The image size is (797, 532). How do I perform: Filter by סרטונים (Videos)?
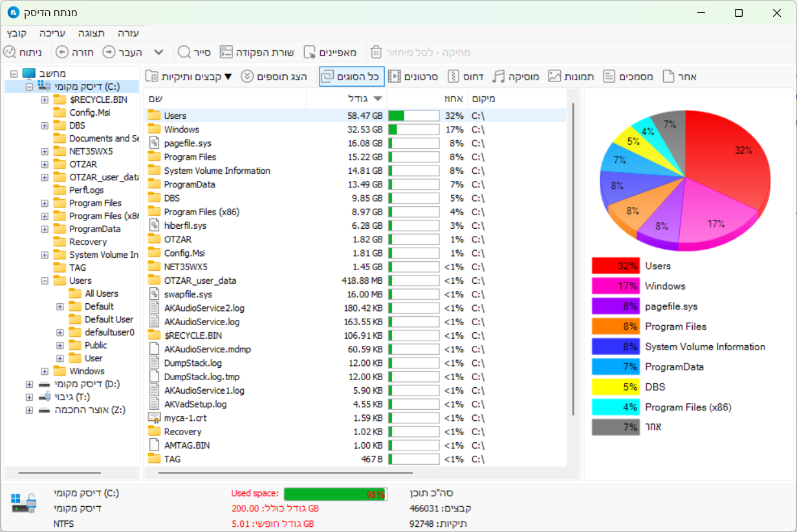[x=413, y=77]
